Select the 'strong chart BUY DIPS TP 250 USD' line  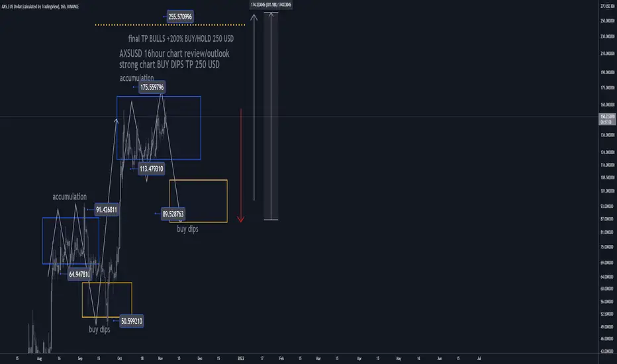coord(169,65)
